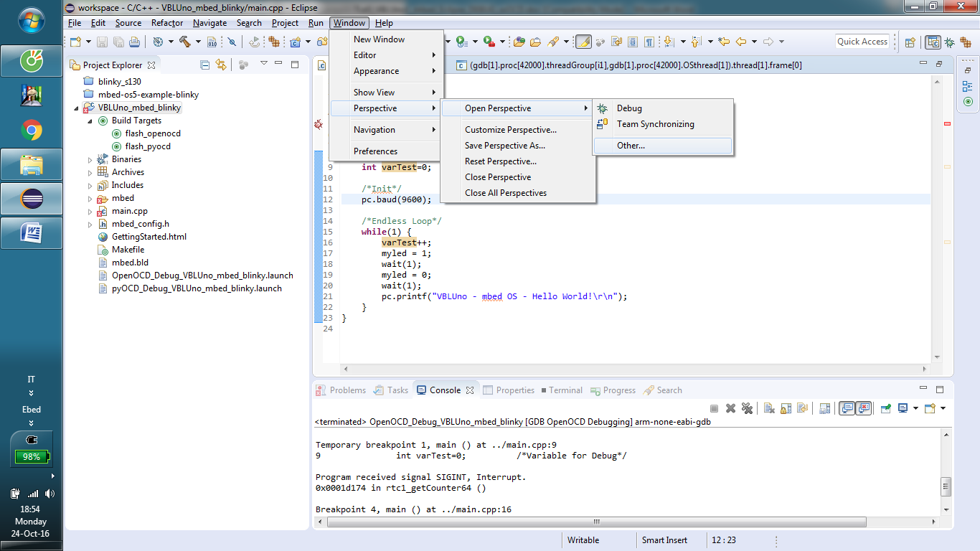Click Clear Console icon

pos(768,408)
